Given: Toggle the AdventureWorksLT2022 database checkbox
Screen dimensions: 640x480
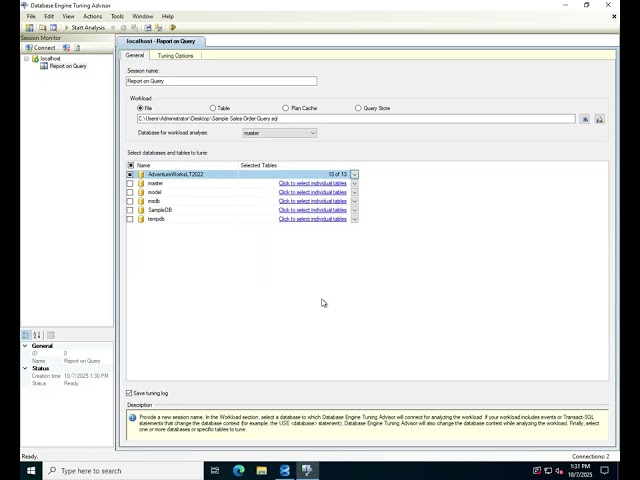Looking at the screenshot, I should [130, 174].
